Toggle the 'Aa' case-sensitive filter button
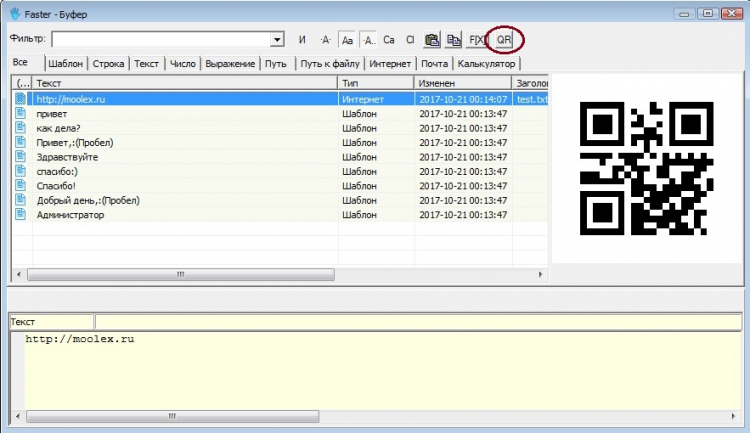This screenshot has height=433, width=750. (347, 40)
